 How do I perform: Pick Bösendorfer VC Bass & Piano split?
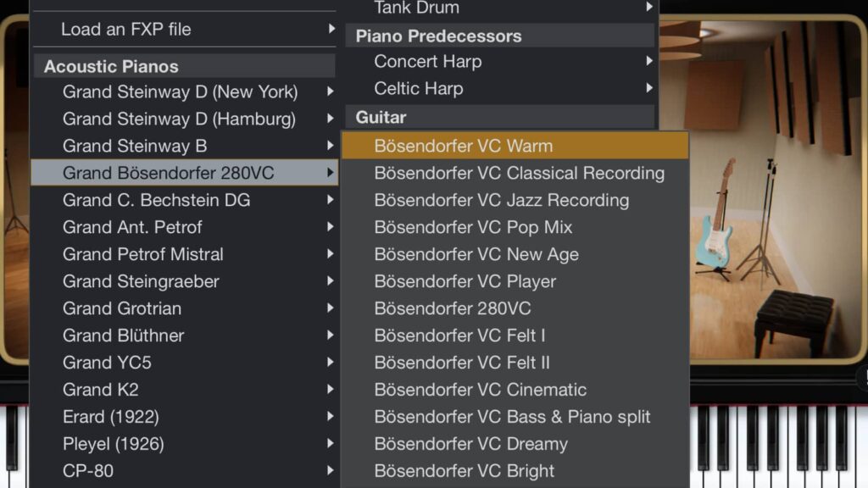[512, 417]
